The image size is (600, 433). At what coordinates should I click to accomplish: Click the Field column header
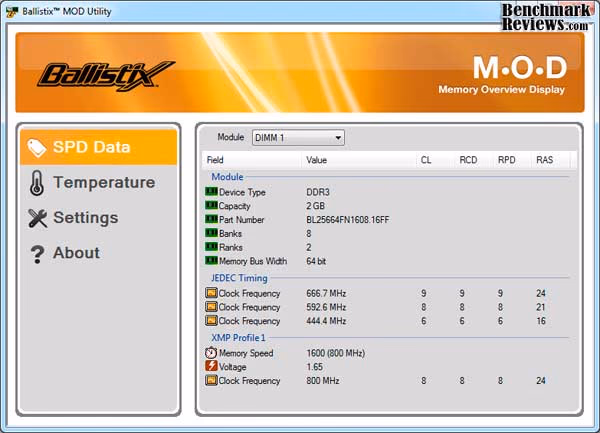click(252, 160)
